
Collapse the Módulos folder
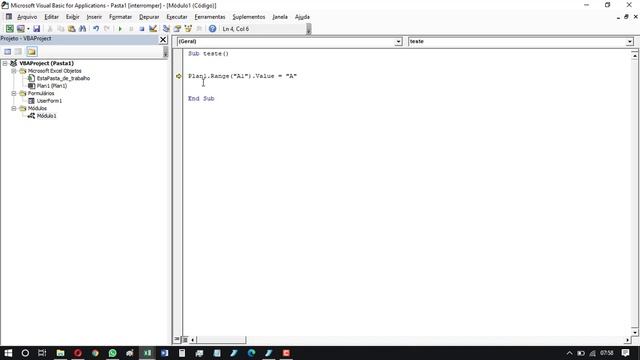pos(14,108)
